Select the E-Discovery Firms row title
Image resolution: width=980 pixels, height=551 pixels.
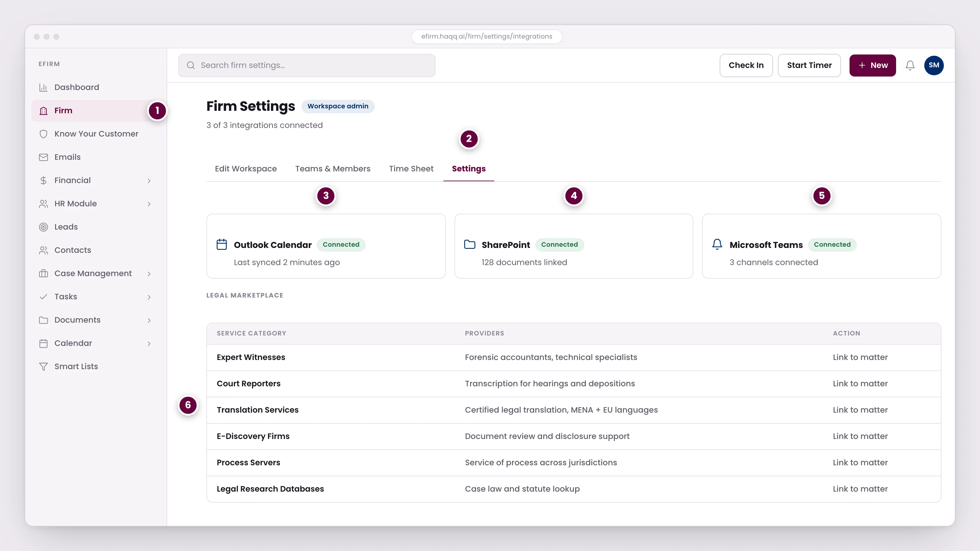[253, 436]
